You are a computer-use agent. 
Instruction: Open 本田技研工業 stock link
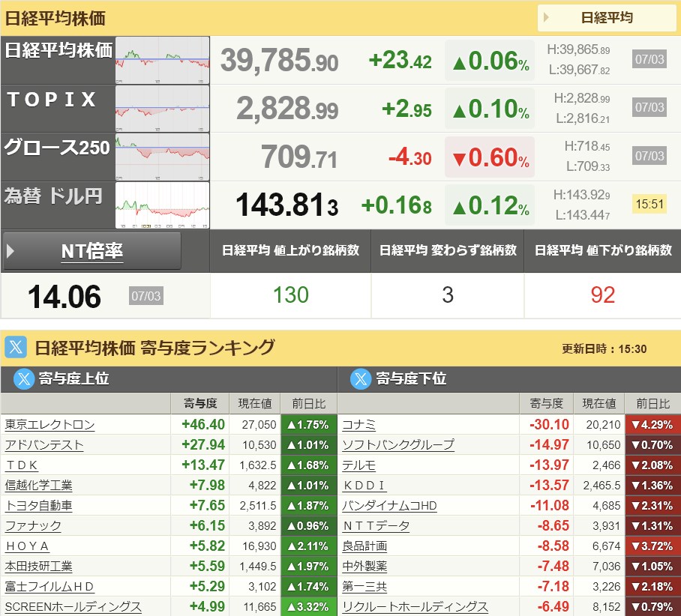38,567
